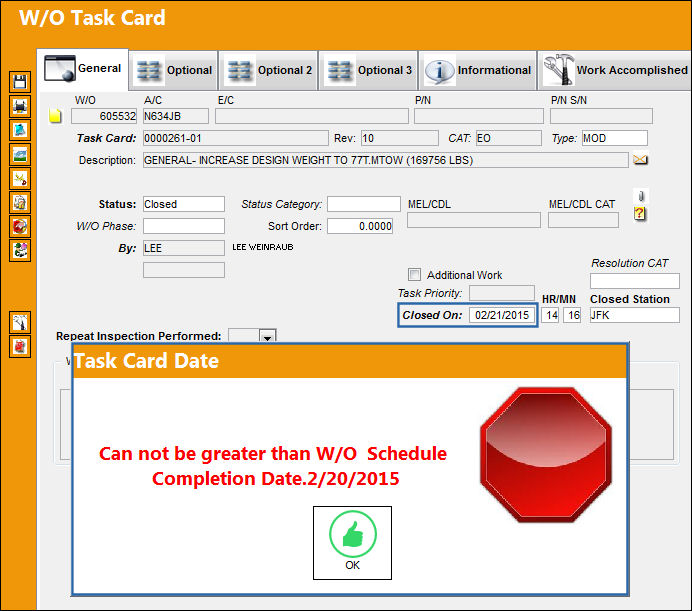Click the Print icon in left sidebar
This screenshot has width=692, height=611.
click(x=20, y=106)
